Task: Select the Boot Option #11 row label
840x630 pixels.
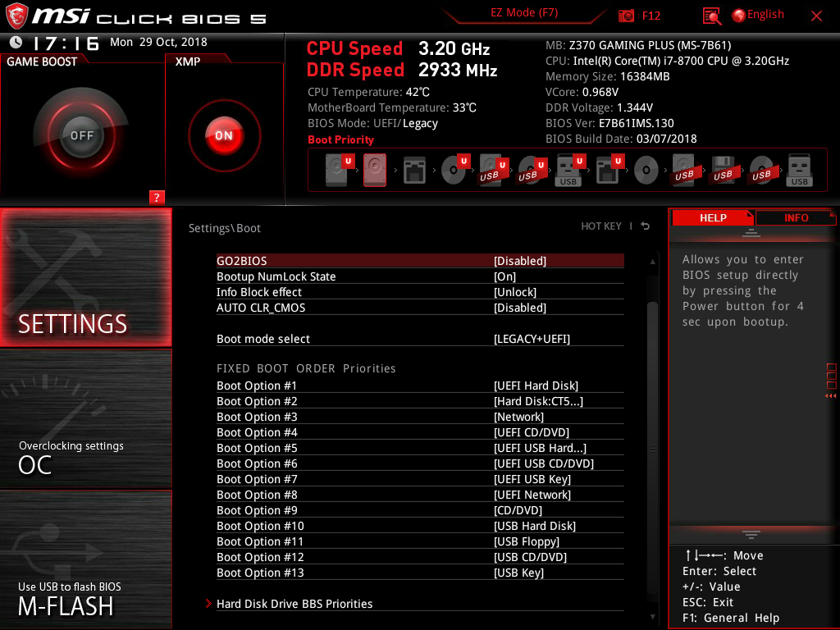Action: click(x=260, y=541)
